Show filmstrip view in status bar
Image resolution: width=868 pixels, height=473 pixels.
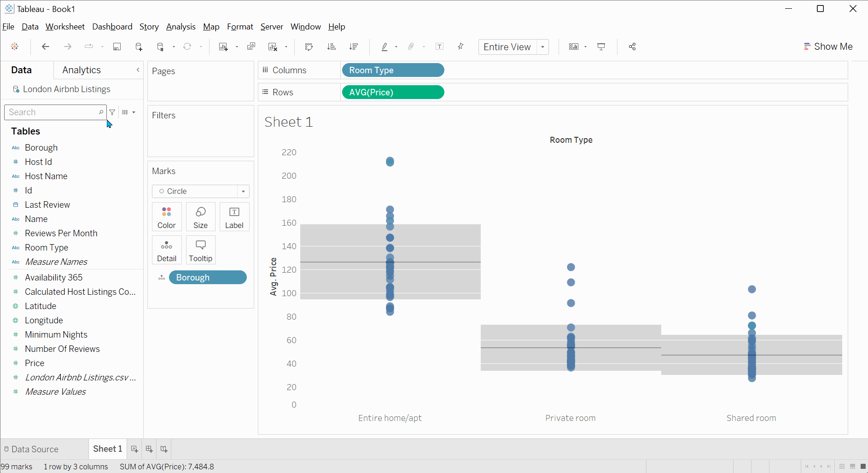pos(852,467)
